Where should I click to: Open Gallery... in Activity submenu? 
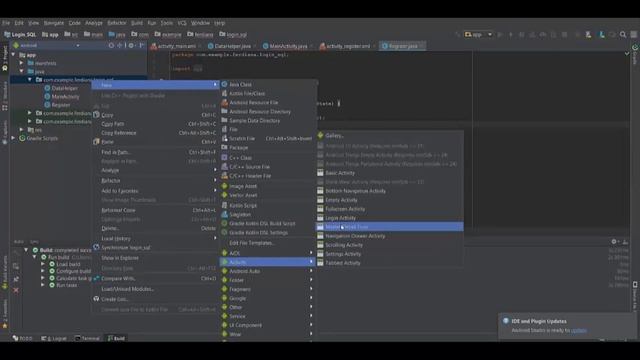point(390,136)
